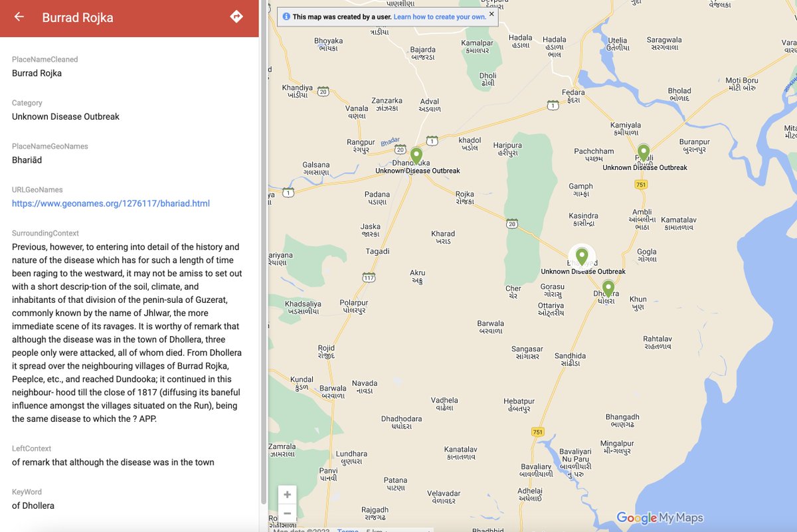
Task: Select the highlighted pin at Bhariad
Action: point(582,256)
